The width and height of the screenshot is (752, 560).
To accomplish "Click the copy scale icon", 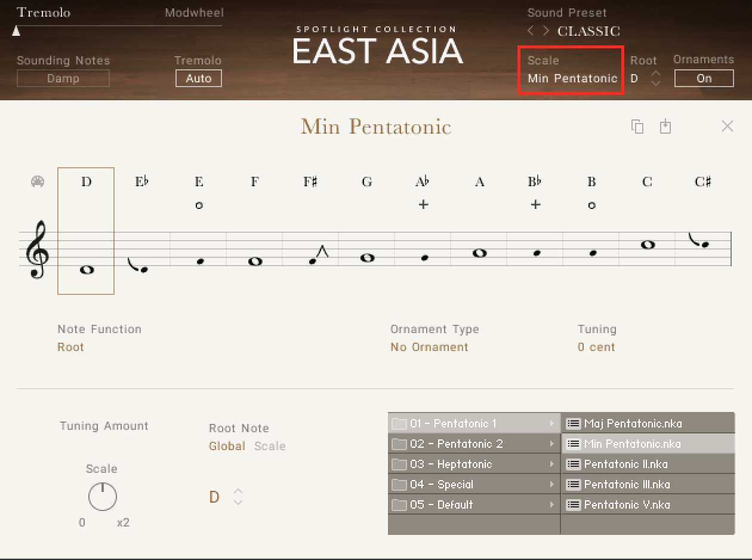I will click(637, 127).
